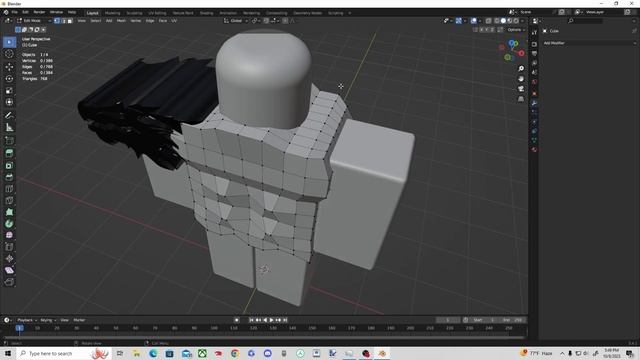Toggle the camera view icon
This screenshot has width=640, height=360.
(521, 89)
